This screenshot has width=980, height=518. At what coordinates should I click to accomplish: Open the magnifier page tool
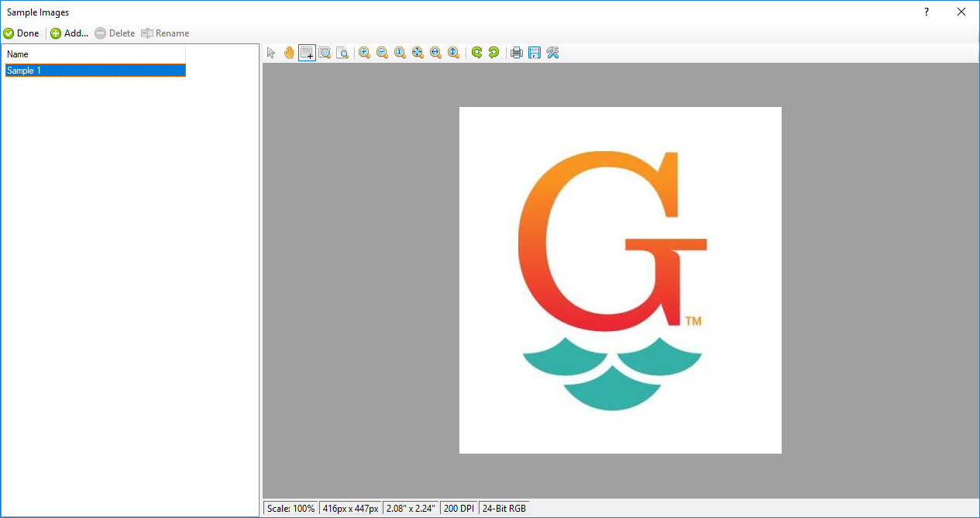[x=342, y=53]
